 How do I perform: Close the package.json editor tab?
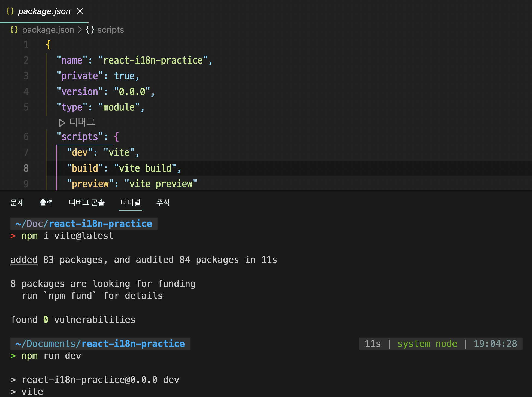click(x=80, y=11)
